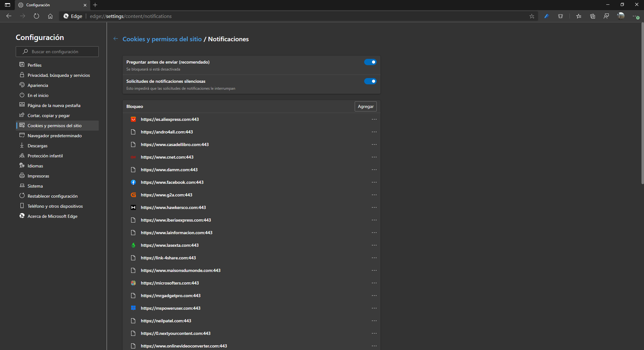Open more options for www.facebook.com entry
This screenshot has width=644, height=350.
[x=374, y=182]
